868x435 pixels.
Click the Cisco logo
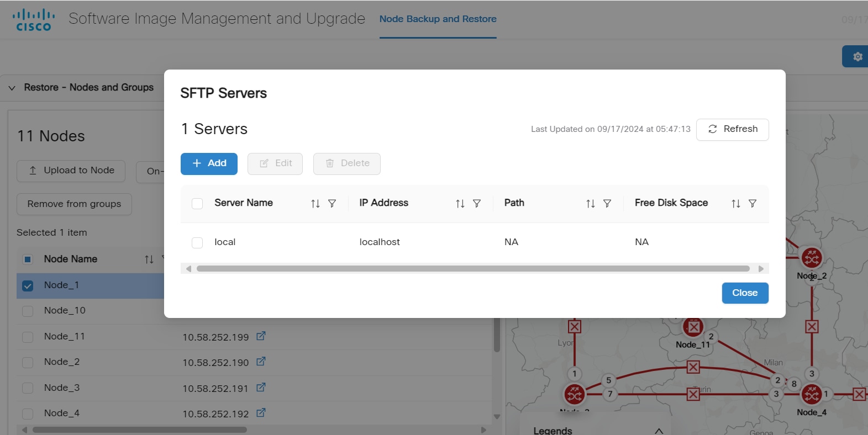[x=34, y=20]
